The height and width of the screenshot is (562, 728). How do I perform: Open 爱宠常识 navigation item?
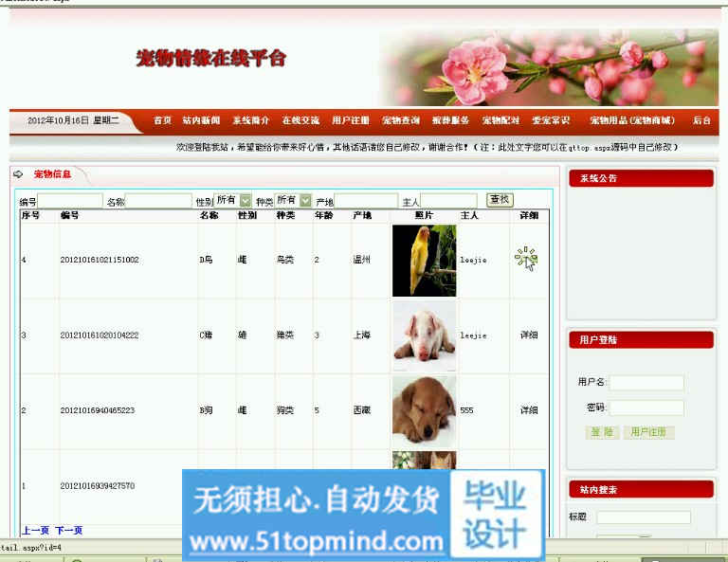click(551, 120)
